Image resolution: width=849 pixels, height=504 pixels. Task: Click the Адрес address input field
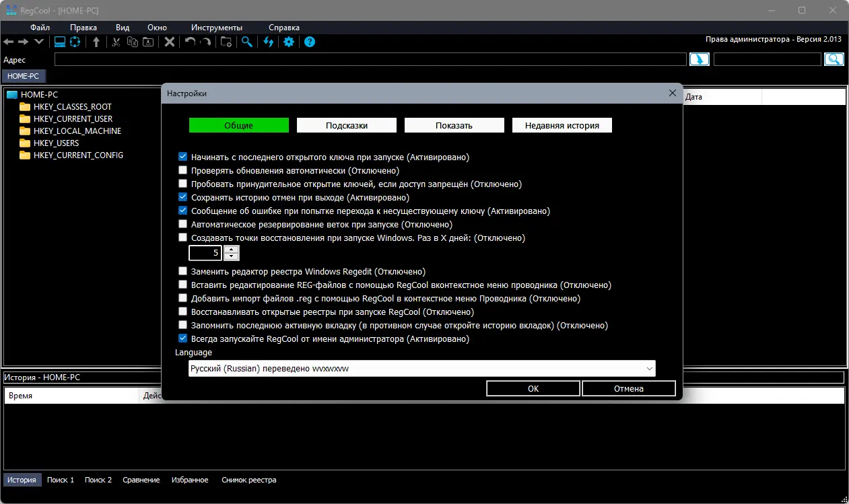point(370,59)
